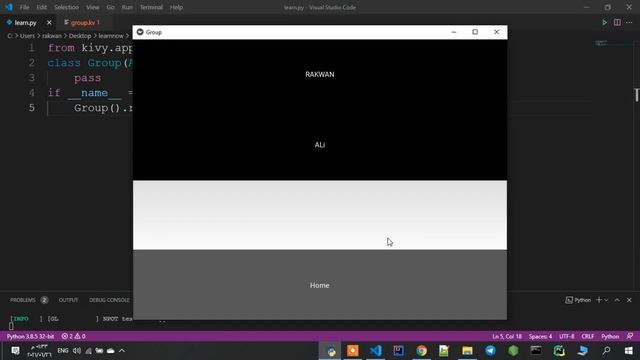
Task: Open the Go menu
Action: [111, 7]
